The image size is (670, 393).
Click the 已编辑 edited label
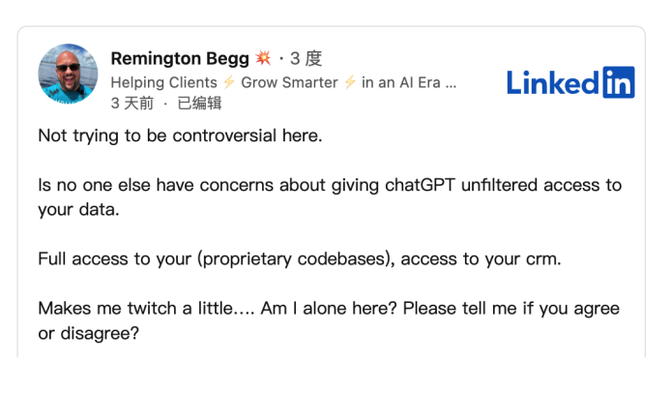200,103
